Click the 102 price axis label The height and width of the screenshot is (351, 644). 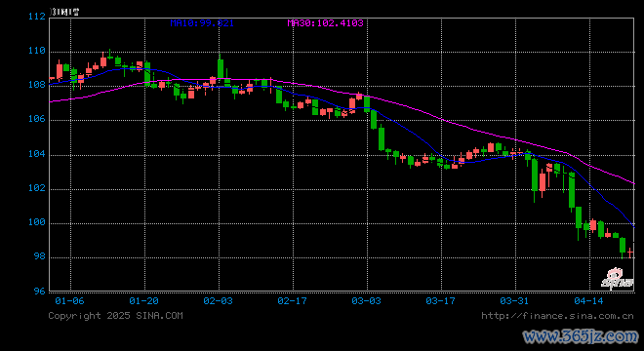point(37,188)
